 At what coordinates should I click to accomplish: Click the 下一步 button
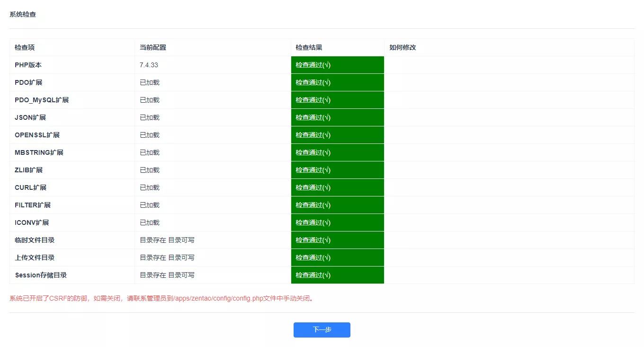(x=322, y=330)
